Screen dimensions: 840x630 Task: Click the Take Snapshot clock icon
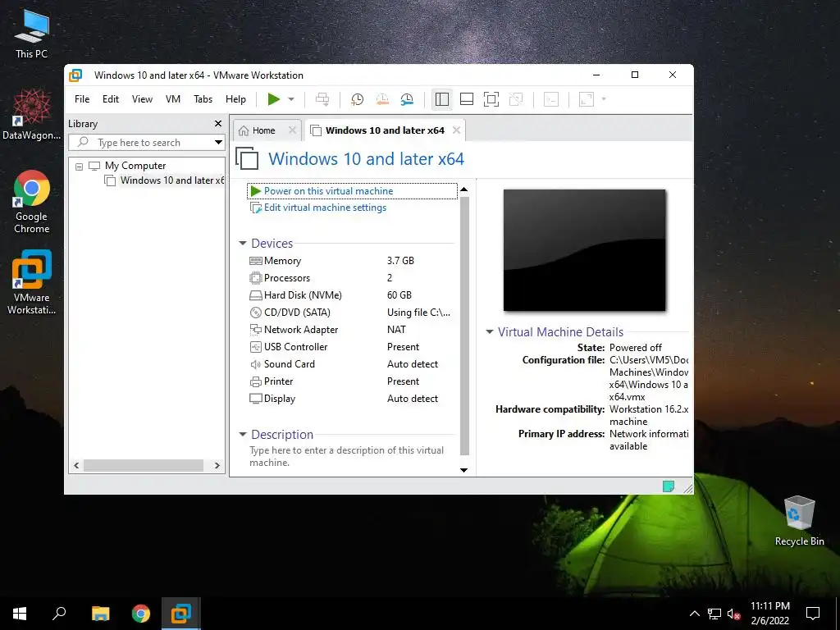pos(357,99)
